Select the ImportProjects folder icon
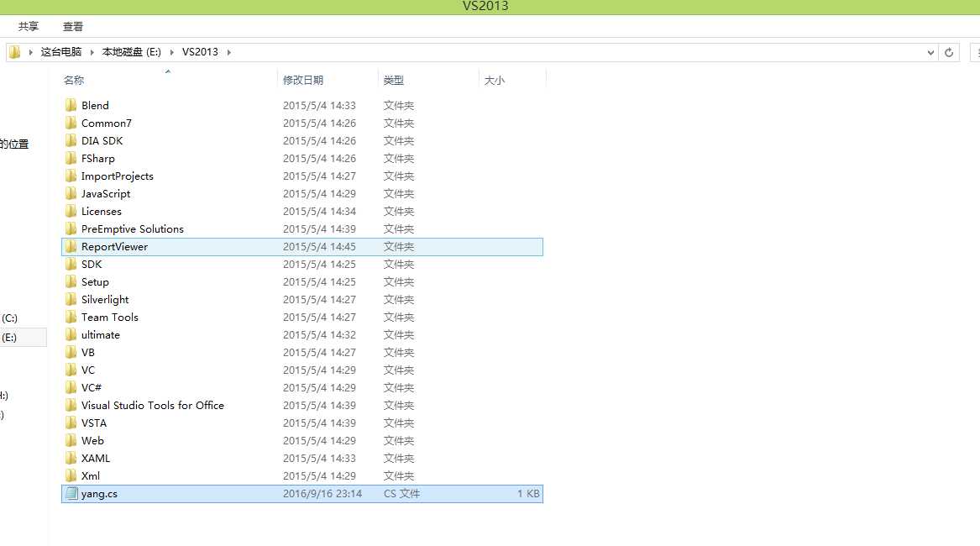The image size is (980, 546). tap(71, 176)
